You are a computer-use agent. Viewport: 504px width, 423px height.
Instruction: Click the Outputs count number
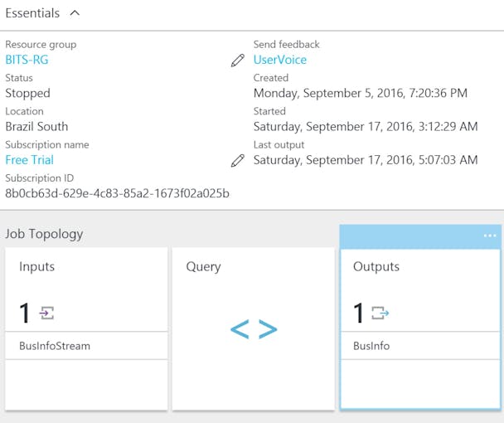click(x=359, y=313)
